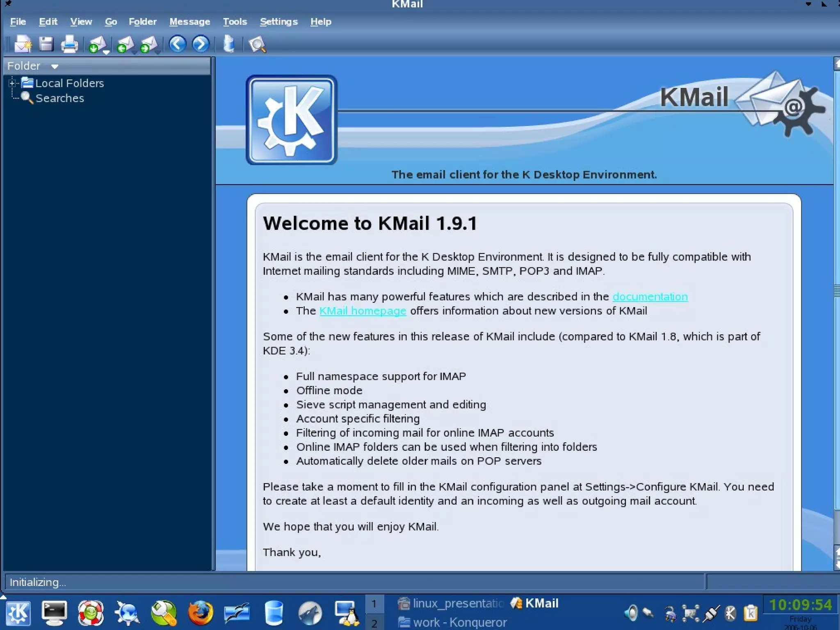Click the 10:09:54 clock

tap(800, 605)
